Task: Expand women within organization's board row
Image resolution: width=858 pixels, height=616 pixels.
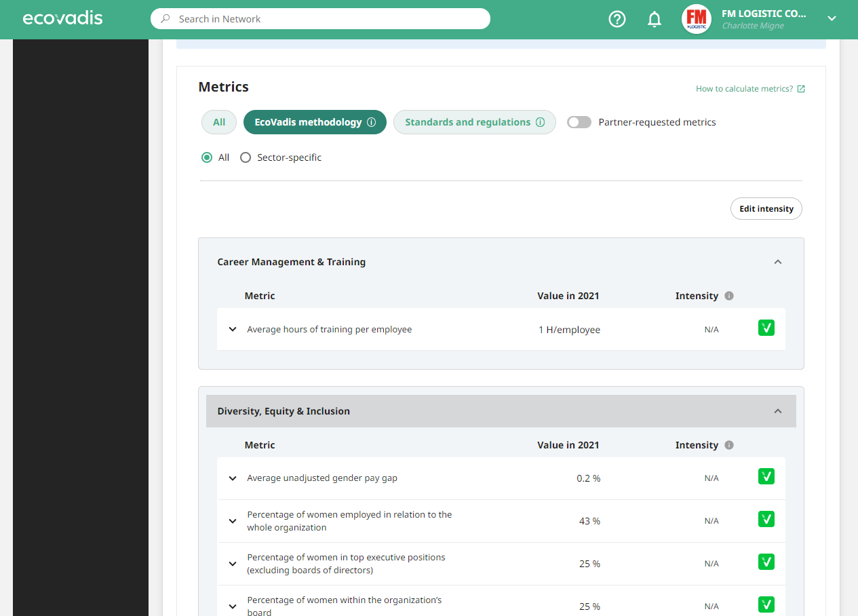Action: point(233,607)
